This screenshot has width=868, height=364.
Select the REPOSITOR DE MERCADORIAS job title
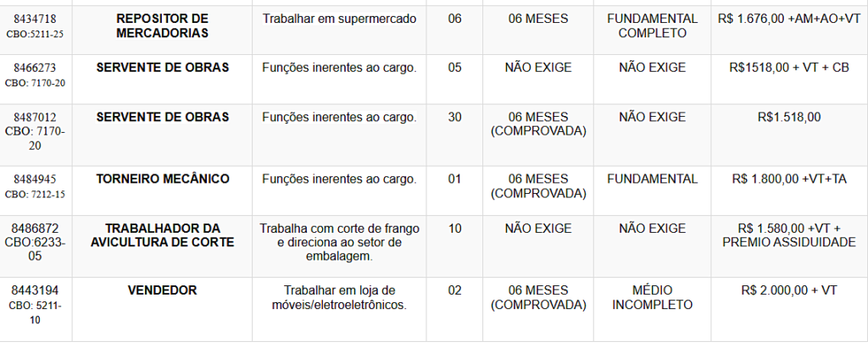[x=162, y=26]
